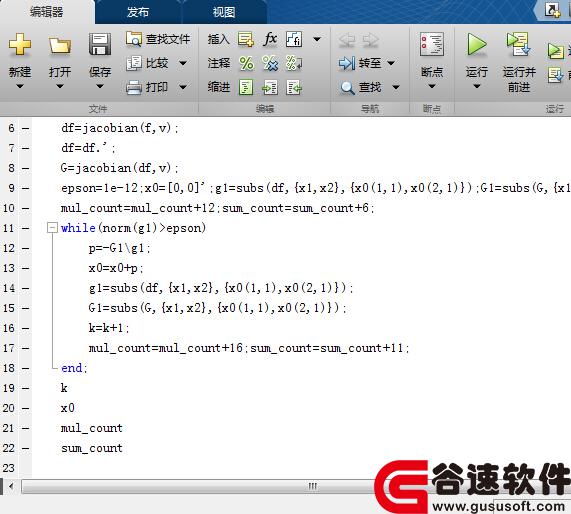571x514 pixels.
Task: Expand the Compare (比较) dropdown arrow
Action: [x=183, y=63]
